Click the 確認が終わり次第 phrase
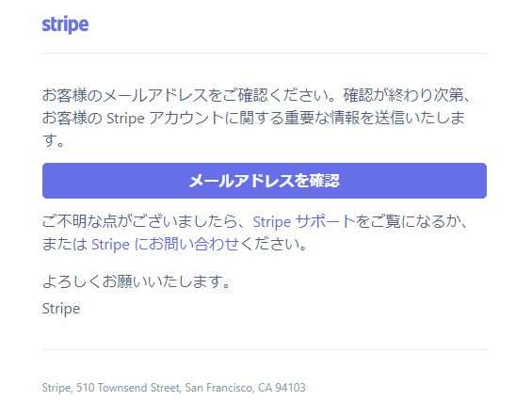532x417 pixels. [407, 95]
